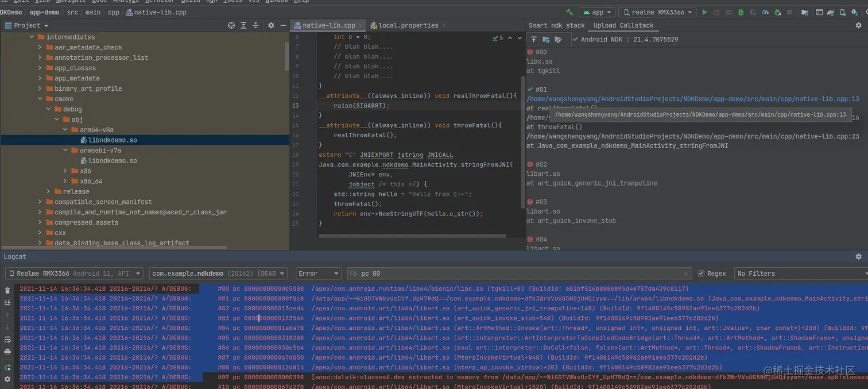Select libndkdemo.so under armeabi-v7a

(113, 161)
